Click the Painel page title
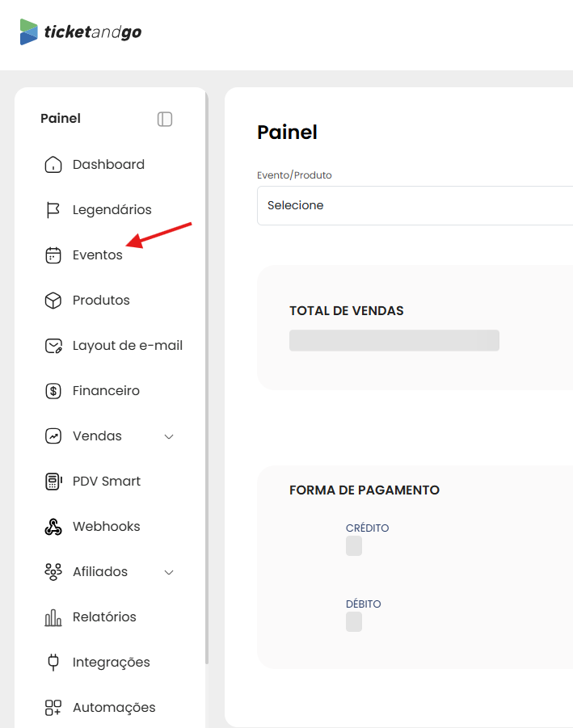This screenshot has height=728, width=573. (x=287, y=133)
